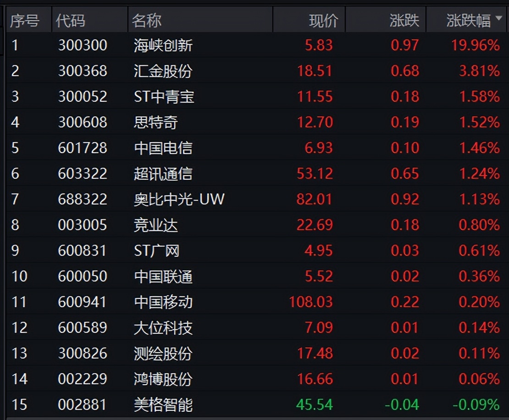Open stock 中国移动

click(163, 302)
